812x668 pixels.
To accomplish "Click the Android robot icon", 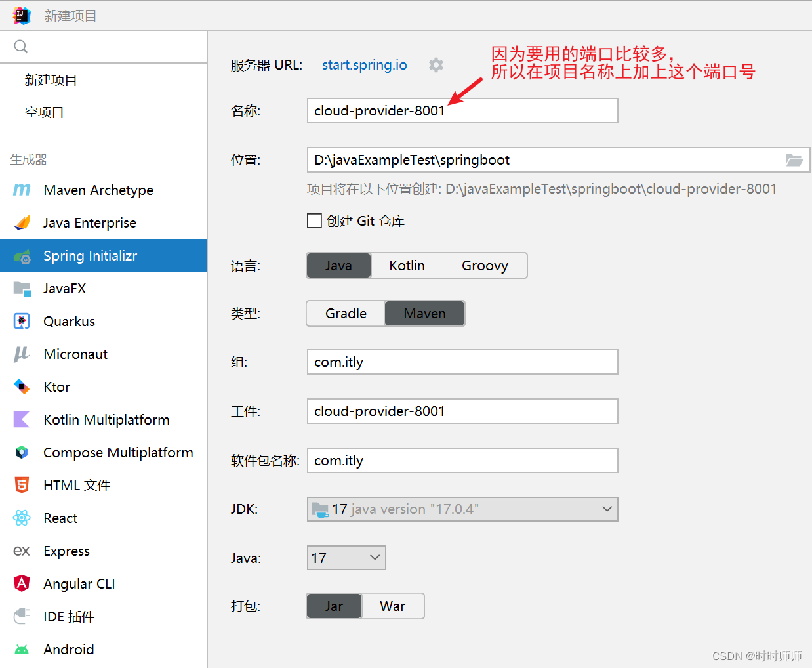I will (22, 649).
